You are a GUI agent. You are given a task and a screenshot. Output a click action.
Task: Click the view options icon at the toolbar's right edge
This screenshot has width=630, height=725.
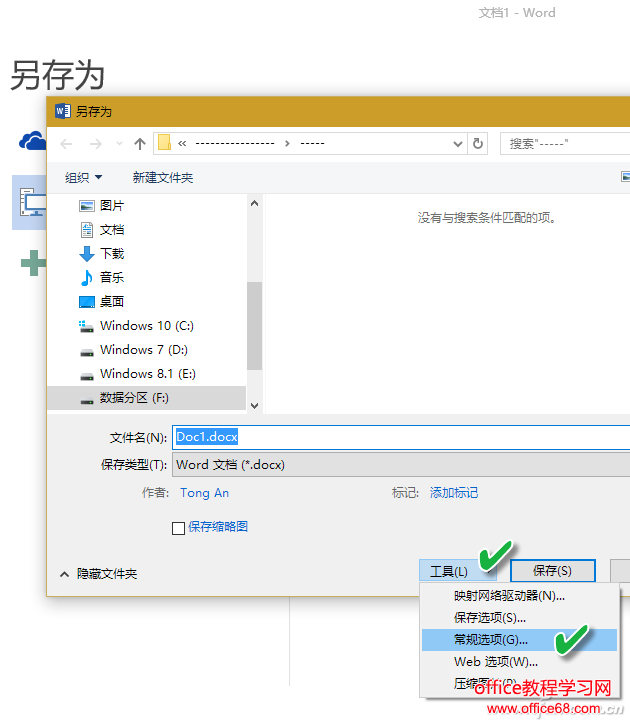point(625,177)
